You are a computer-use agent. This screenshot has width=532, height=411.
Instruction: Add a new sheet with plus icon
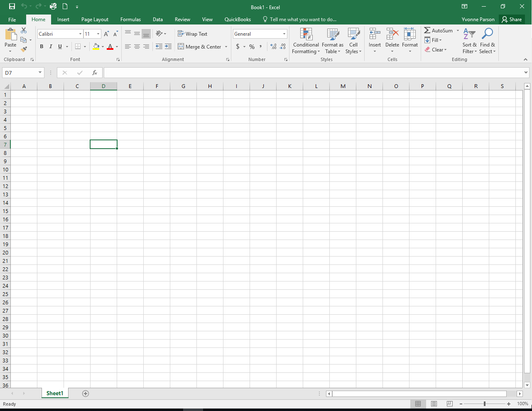pos(86,394)
